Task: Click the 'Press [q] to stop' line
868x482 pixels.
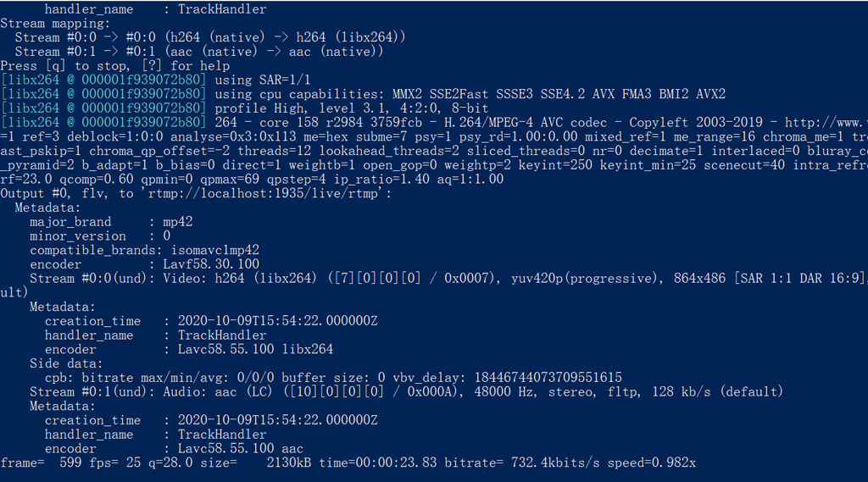Action: coord(115,66)
